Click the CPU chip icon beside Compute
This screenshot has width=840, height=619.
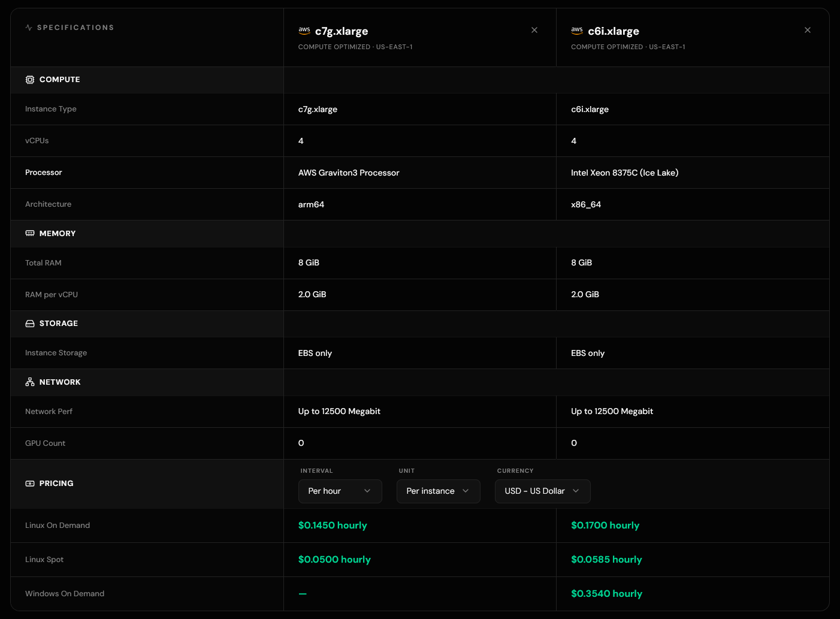[29, 79]
